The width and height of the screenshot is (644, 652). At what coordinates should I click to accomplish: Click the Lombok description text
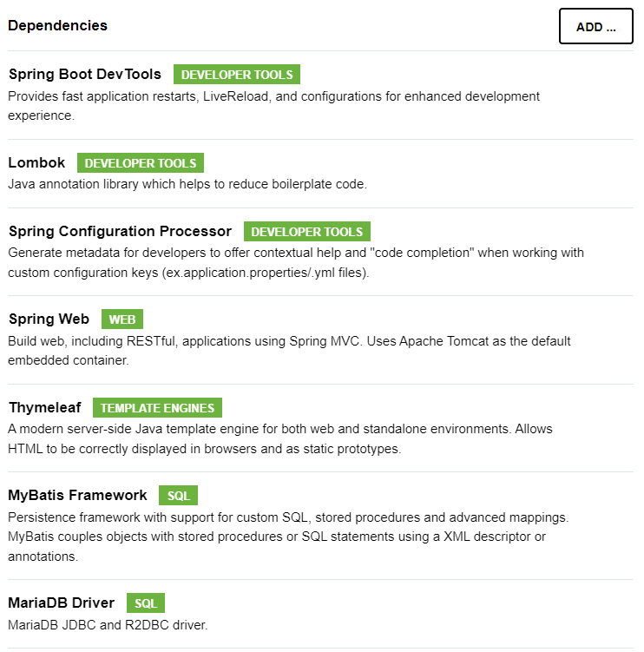tap(187, 184)
